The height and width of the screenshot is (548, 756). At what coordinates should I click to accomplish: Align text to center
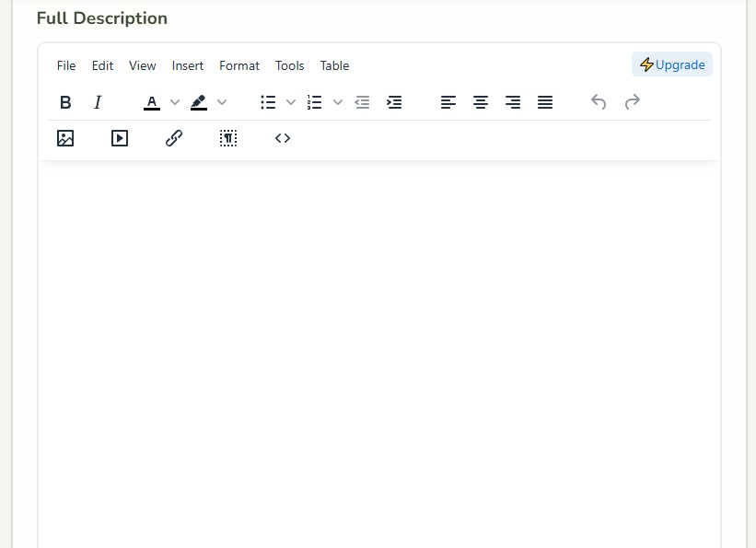(481, 102)
